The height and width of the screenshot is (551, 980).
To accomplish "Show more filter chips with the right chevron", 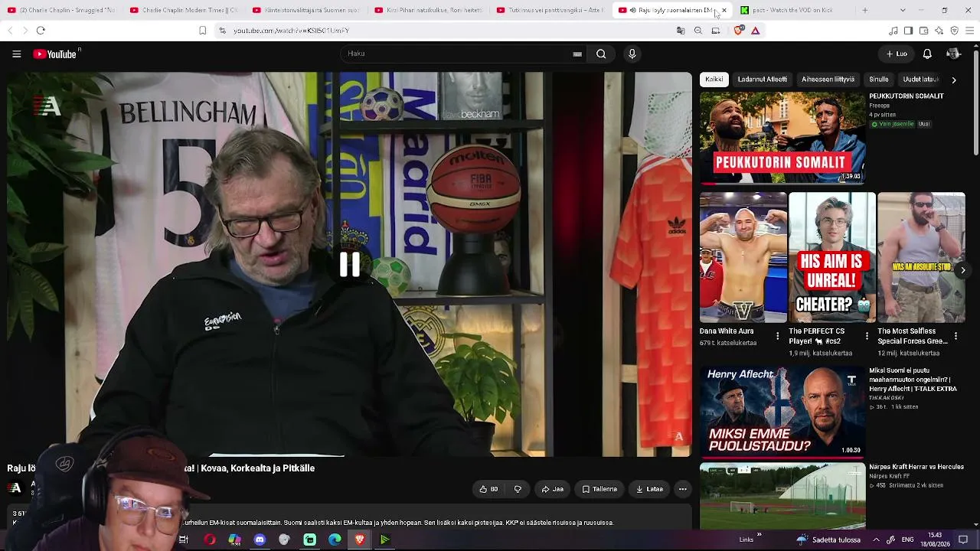I will [x=953, y=80].
